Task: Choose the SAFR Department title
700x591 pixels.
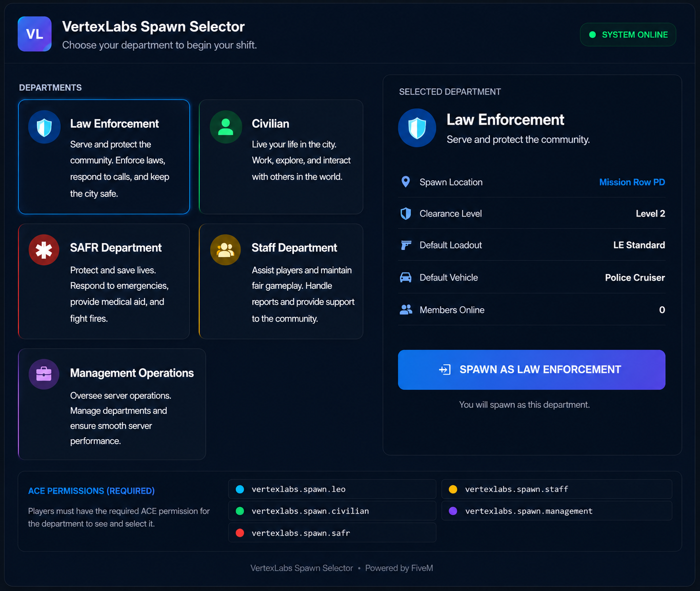Action: (116, 248)
